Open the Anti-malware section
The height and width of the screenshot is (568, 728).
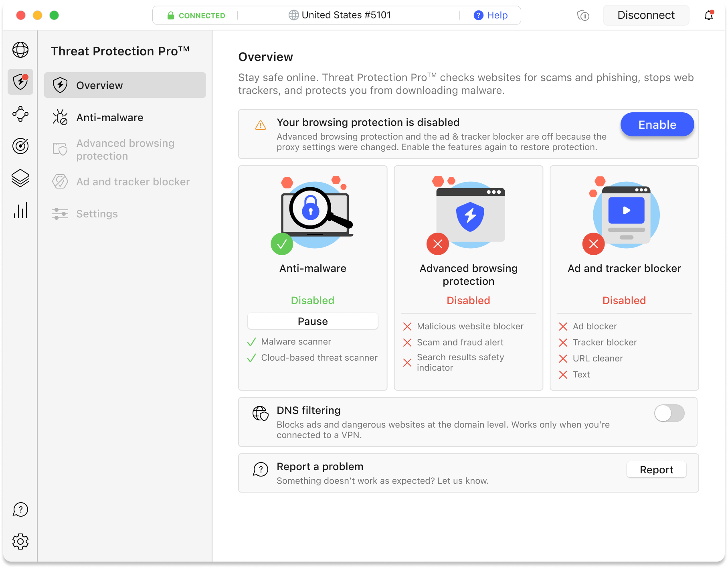point(125,118)
